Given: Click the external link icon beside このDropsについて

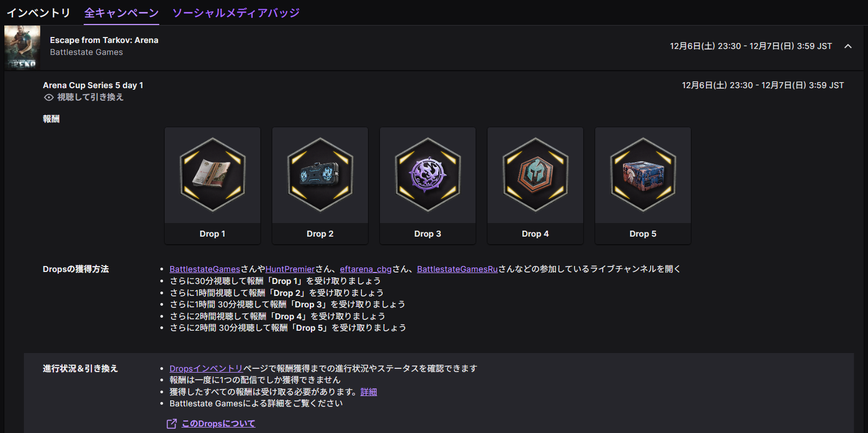Looking at the screenshot, I should click(172, 424).
